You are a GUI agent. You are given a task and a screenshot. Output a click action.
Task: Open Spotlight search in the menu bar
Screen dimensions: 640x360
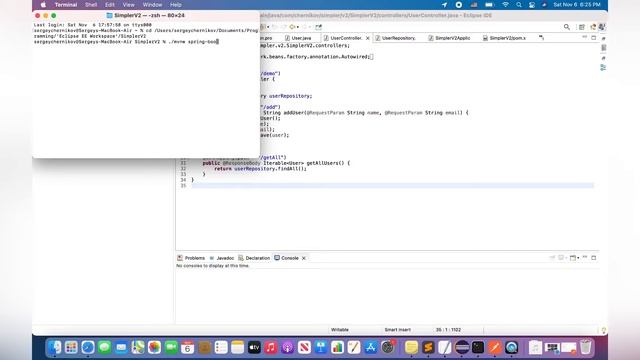click(519, 5)
